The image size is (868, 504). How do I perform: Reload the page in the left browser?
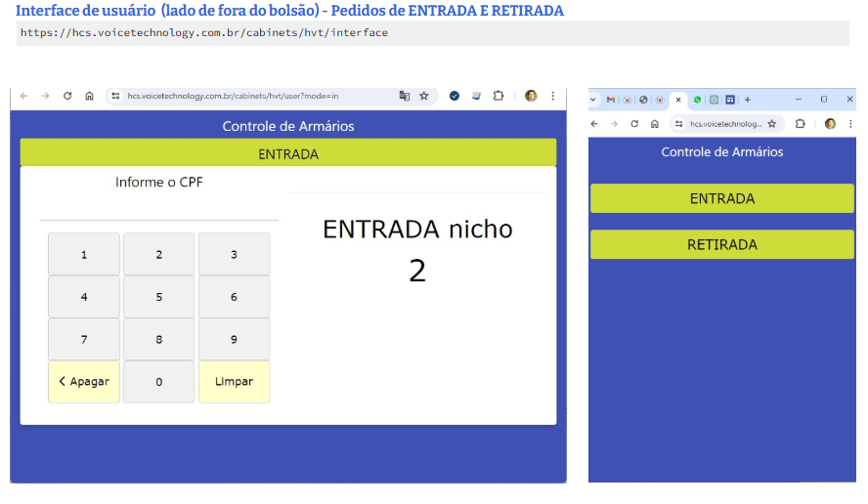pos(67,96)
